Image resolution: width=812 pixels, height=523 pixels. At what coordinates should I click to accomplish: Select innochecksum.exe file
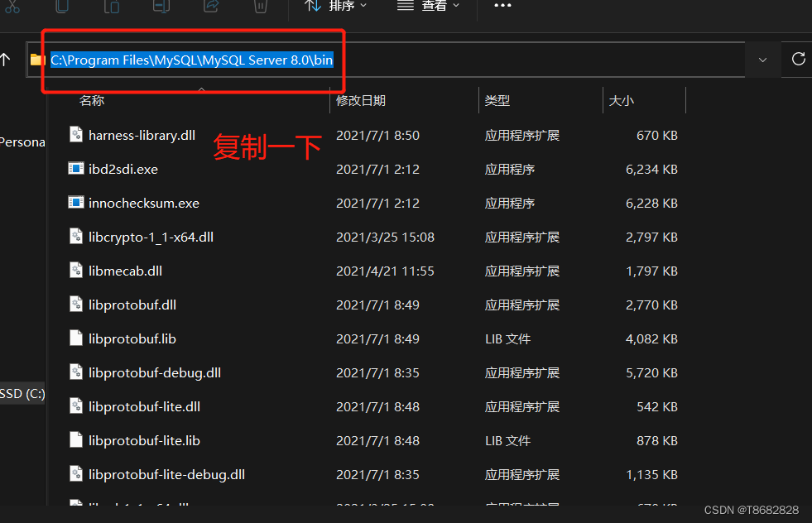[144, 203]
